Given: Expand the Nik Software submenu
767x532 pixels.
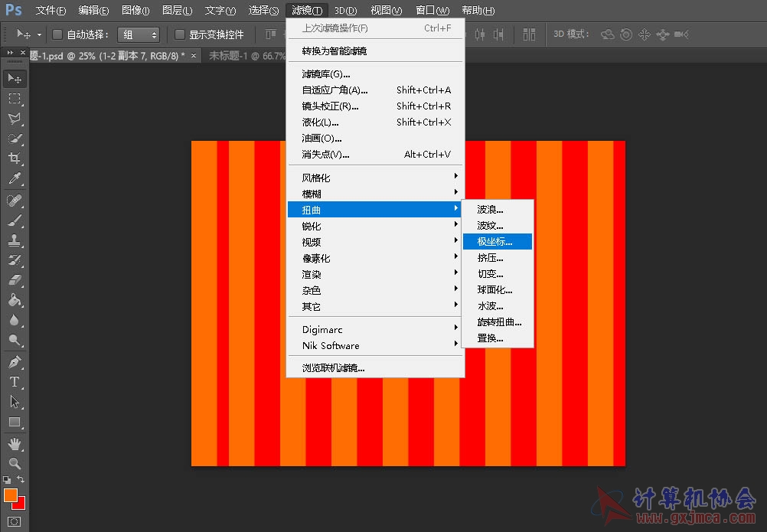Looking at the screenshot, I should click(x=376, y=346).
